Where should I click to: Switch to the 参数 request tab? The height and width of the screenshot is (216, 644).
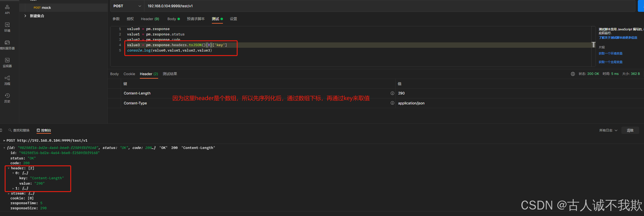point(116,19)
